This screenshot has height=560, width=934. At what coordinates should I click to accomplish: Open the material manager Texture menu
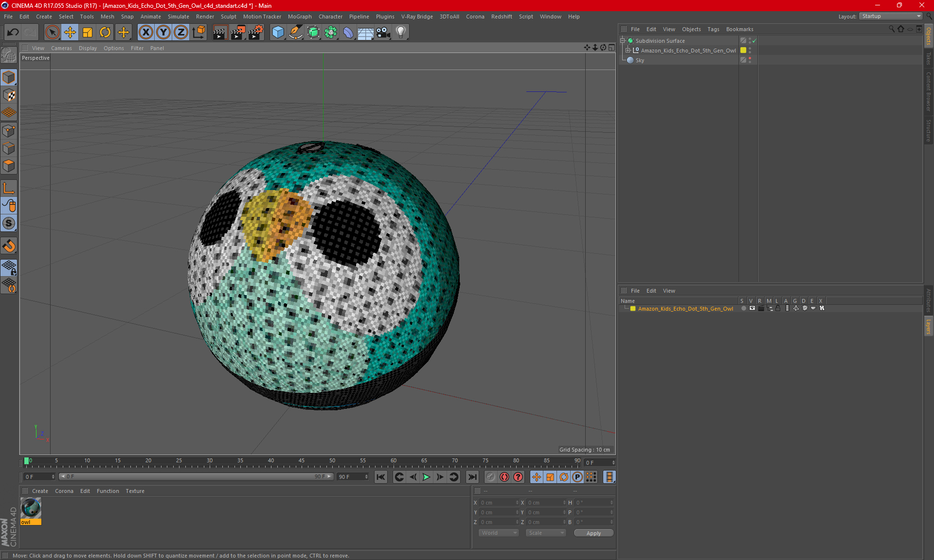[135, 491]
